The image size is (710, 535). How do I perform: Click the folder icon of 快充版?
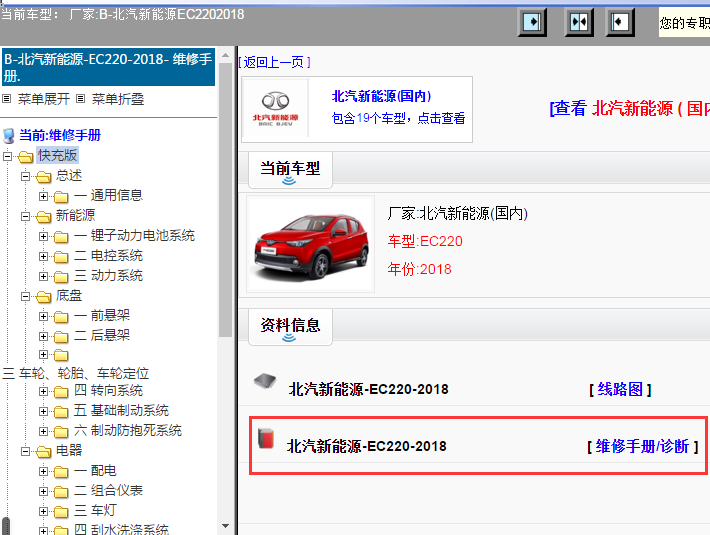coord(26,157)
